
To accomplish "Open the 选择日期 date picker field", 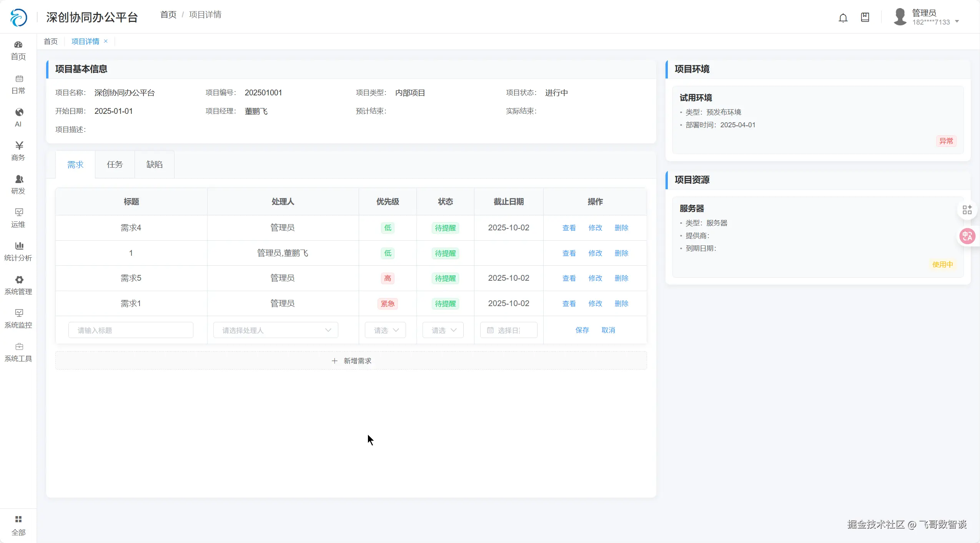I will click(x=508, y=330).
